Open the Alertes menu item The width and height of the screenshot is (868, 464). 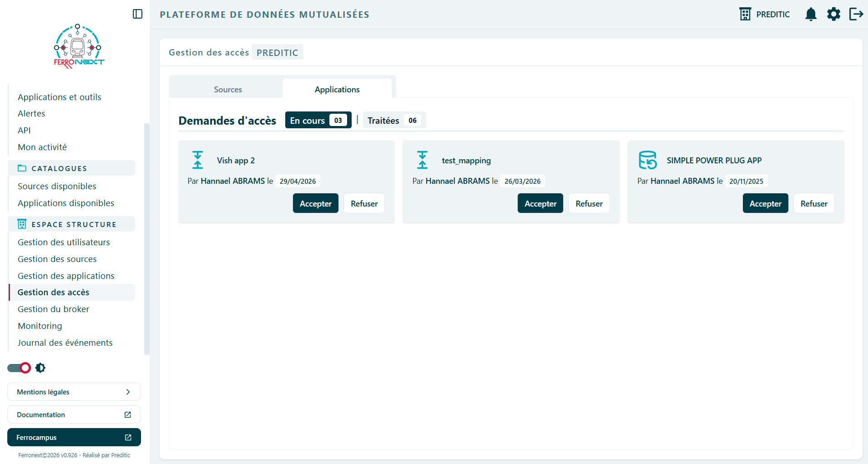31,113
